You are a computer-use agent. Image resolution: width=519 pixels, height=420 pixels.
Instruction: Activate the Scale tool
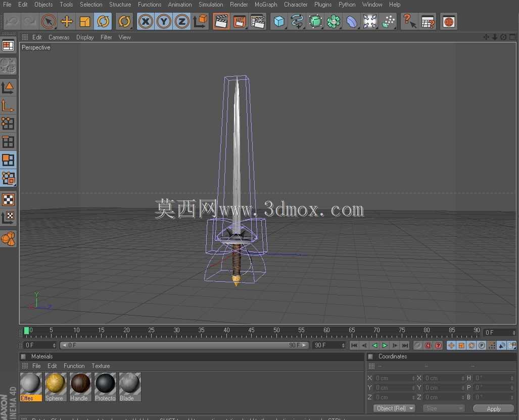click(85, 22)
